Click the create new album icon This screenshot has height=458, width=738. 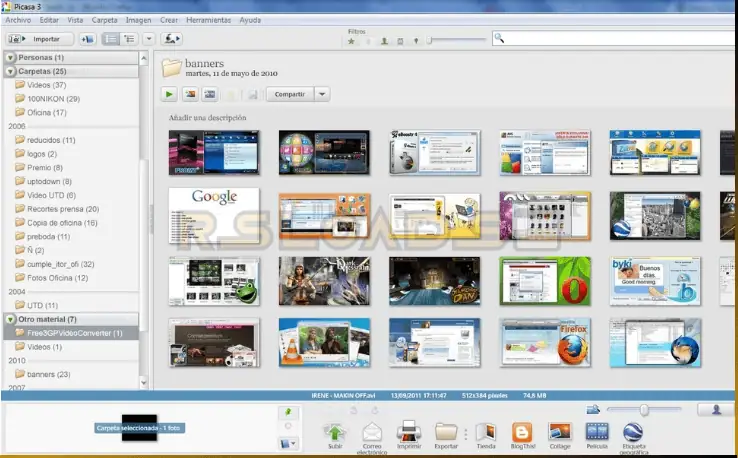point(87,39)
